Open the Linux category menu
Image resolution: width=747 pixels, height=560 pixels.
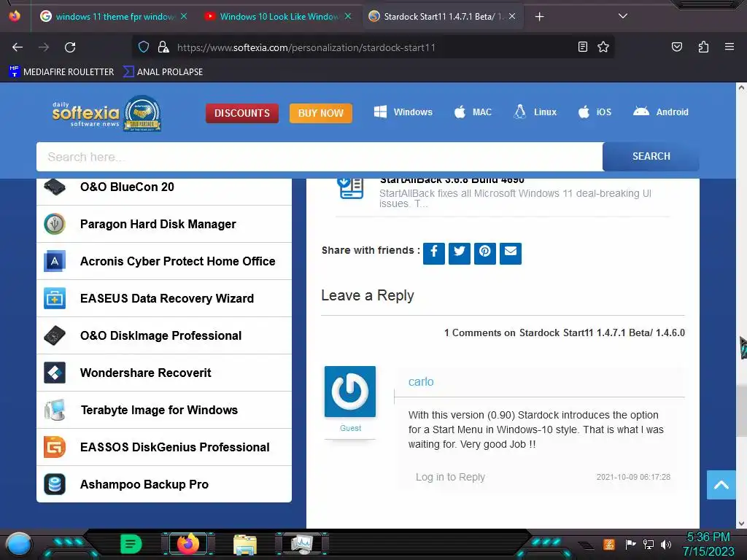(x=535, y=112)
